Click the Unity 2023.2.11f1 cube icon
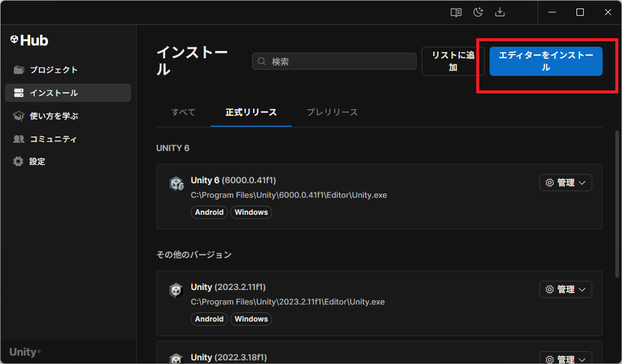Screen dimensions: 622x364 (x=176, y=290)
